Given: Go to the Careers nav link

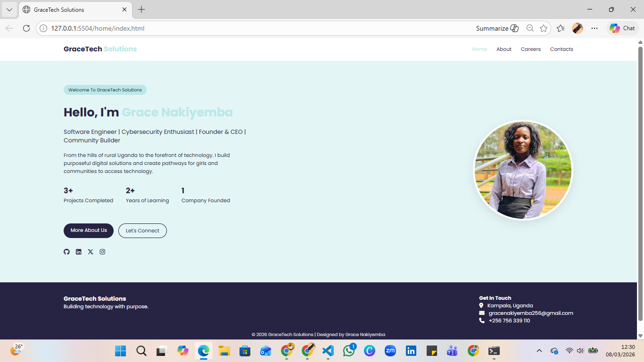Looking at the screenshot, I should 531,49.
